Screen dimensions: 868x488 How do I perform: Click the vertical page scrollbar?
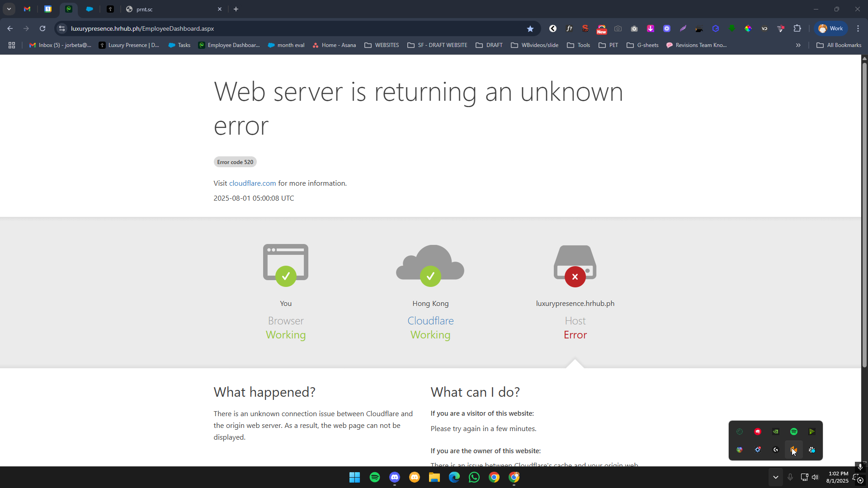coord(864,215)
